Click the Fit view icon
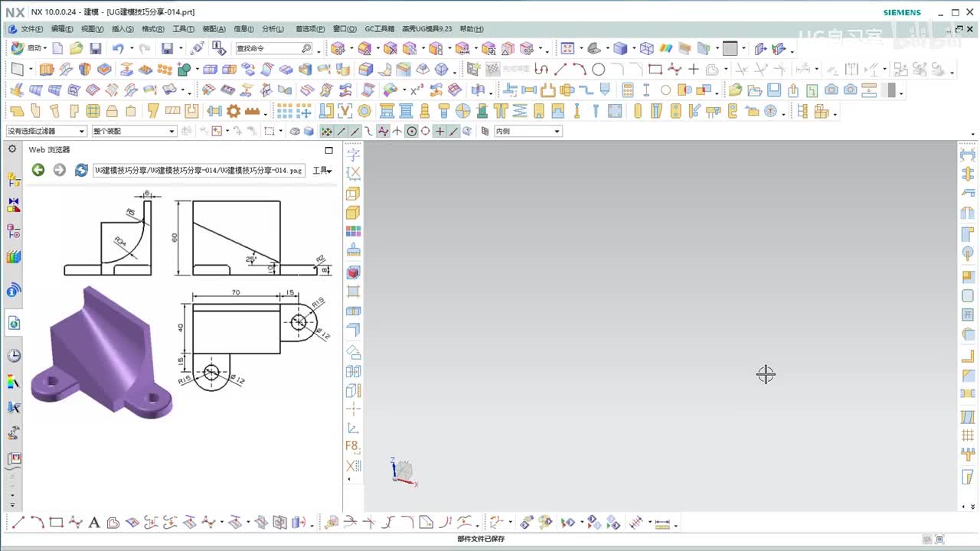Viewport: 980px width, 551px height. (567, 48)
